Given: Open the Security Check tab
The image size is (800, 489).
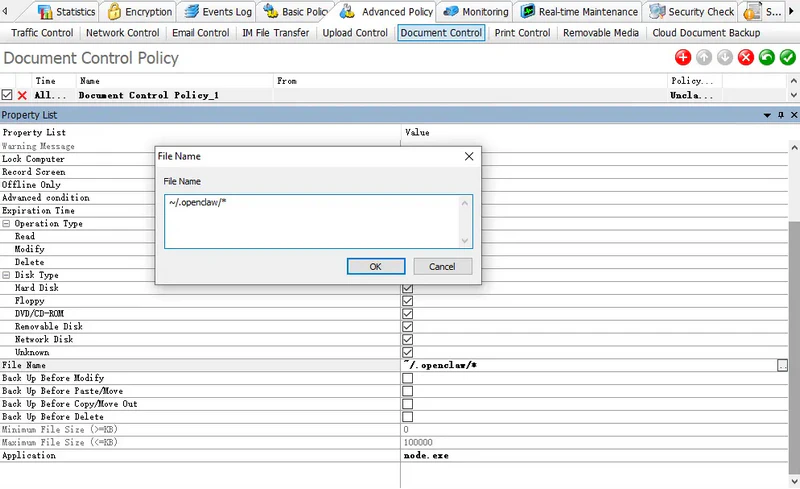Looking at the screenshot, I should (x=692, y=12).
